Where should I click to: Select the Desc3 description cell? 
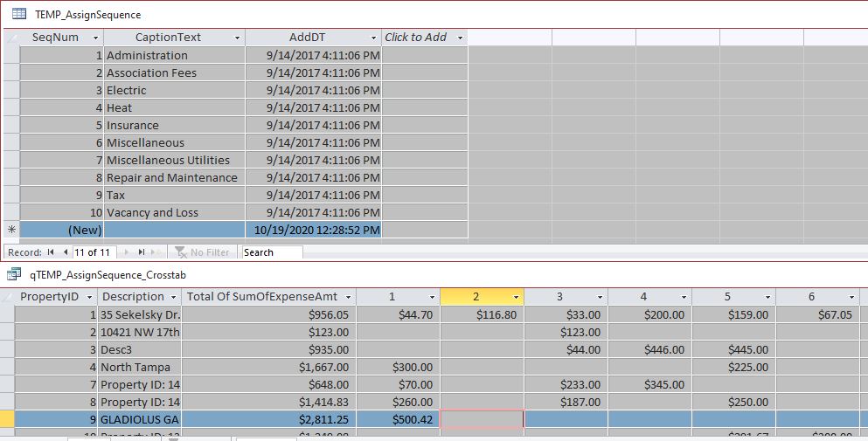(139, 349)
